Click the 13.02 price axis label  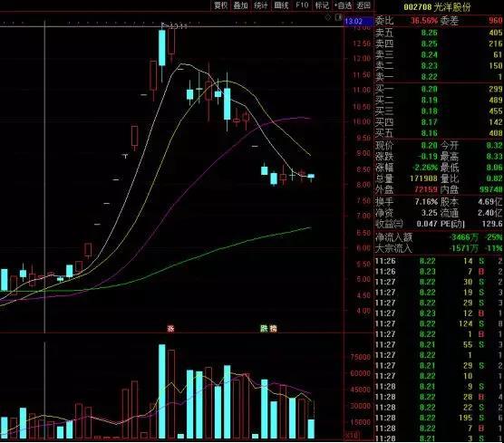(x=354, y=22)
